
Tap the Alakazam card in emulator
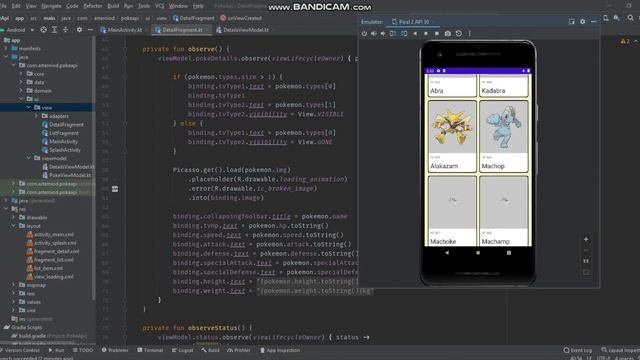(x=452, y=136)
